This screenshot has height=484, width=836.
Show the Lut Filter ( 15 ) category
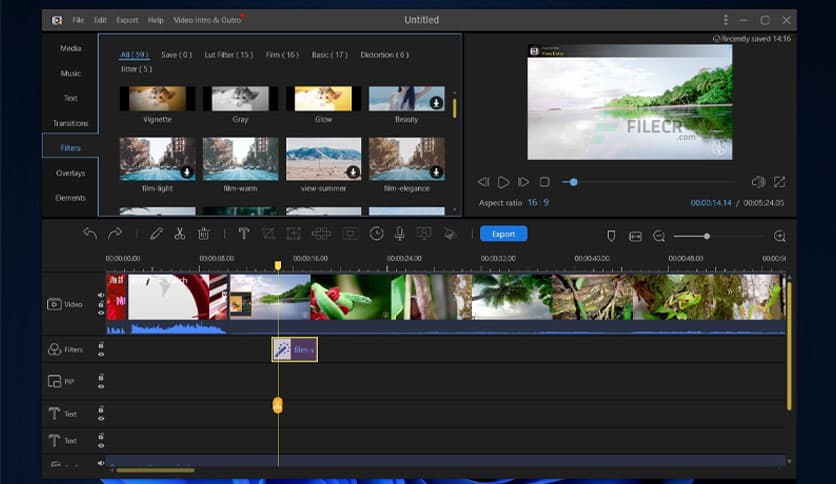click(228, 55)
